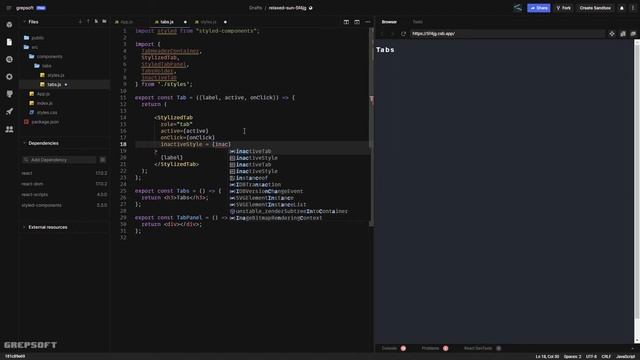Open the Explorer file icon in the sidebar
The width and height of the screenshot is (640, 360).
pyautogui.click(x=9, y=42)
